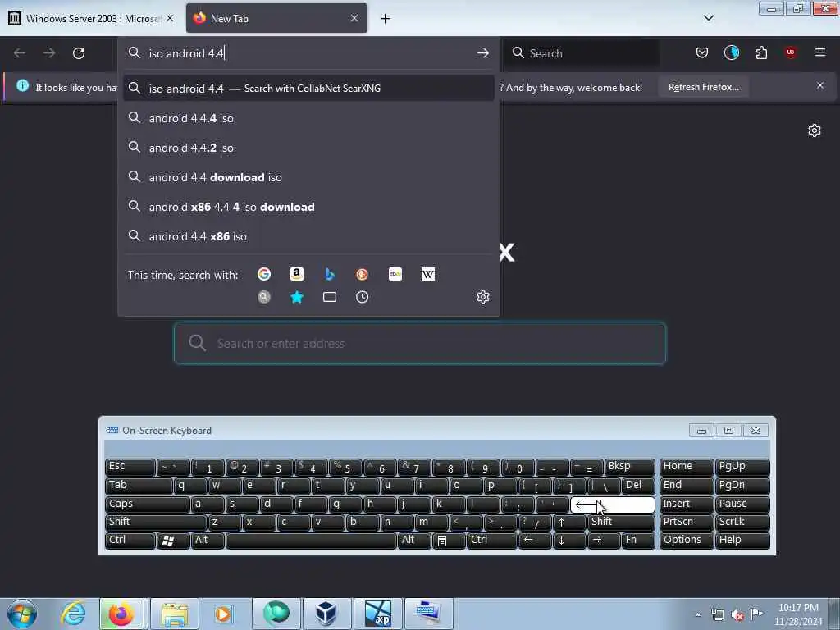Search this time with Bing icon
The width and height of the screenshot is (840, 630).
click(x=330, y=274)
